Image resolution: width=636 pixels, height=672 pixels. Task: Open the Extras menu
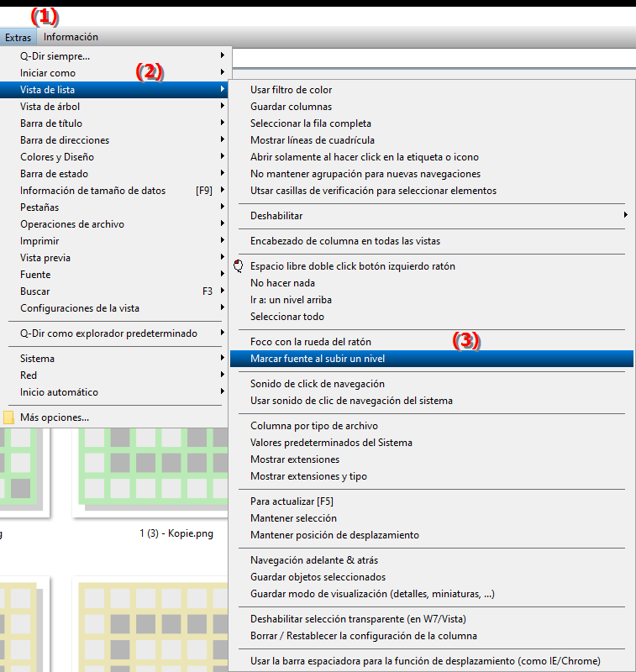point(18,37)
